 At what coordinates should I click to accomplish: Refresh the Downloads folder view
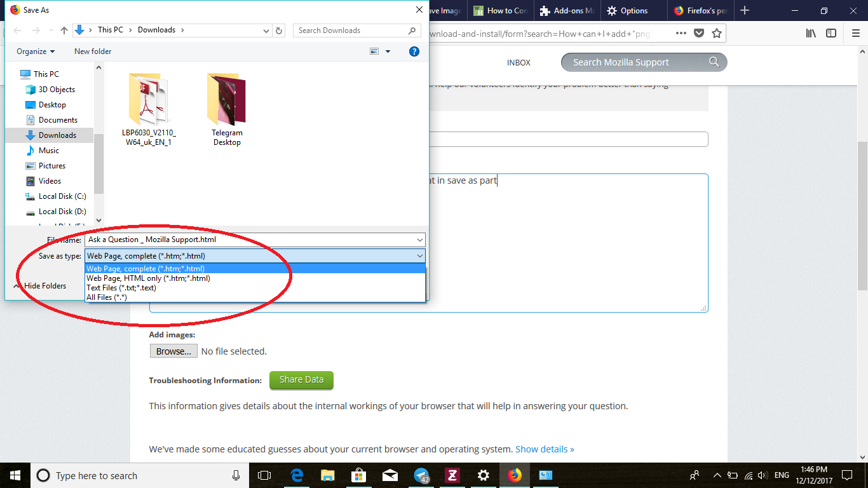[x=280, y=30]
